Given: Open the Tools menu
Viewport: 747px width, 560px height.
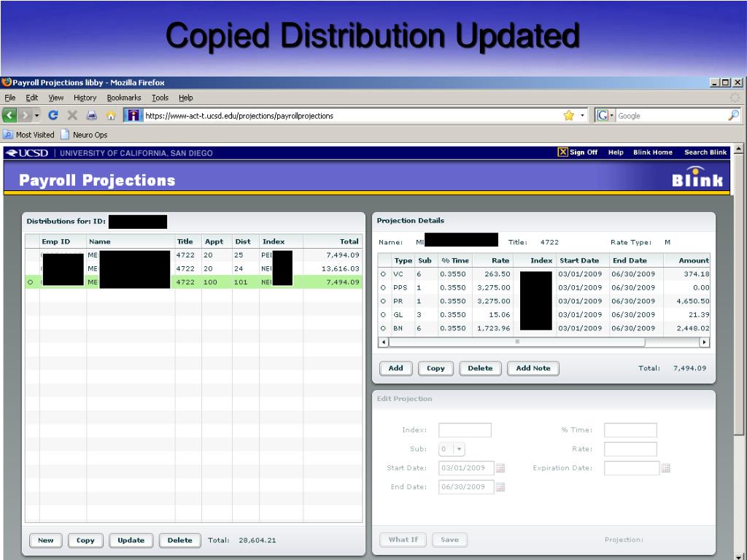Looking at the screenshot, I should pyautogui.click(x=160, y=98).
